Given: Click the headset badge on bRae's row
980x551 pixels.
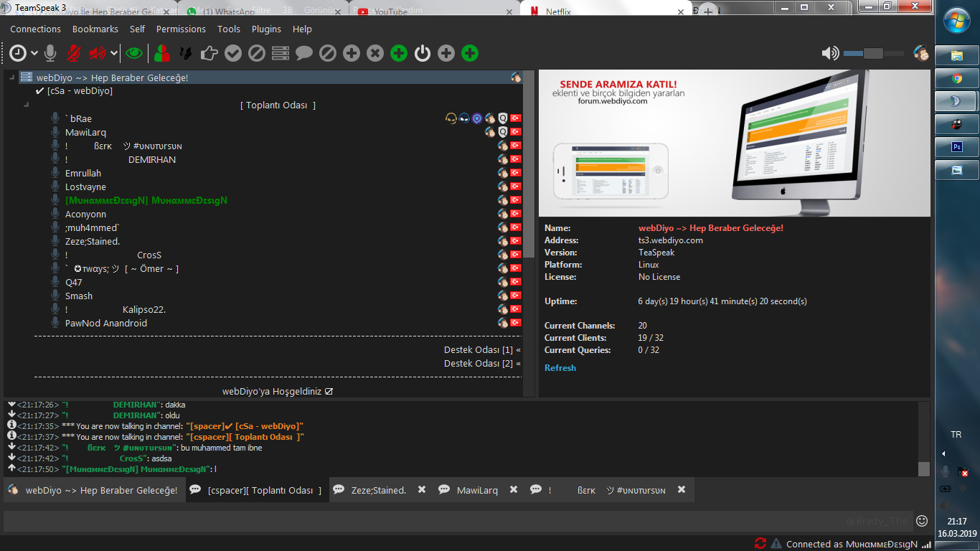Looking at the screenshot, I should point(451,118).
